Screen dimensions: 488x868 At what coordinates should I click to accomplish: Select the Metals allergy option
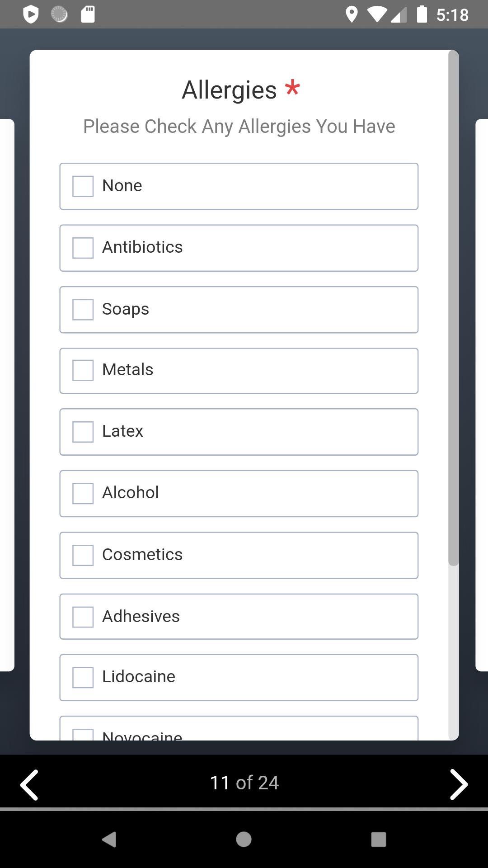(x=239, y=371)
